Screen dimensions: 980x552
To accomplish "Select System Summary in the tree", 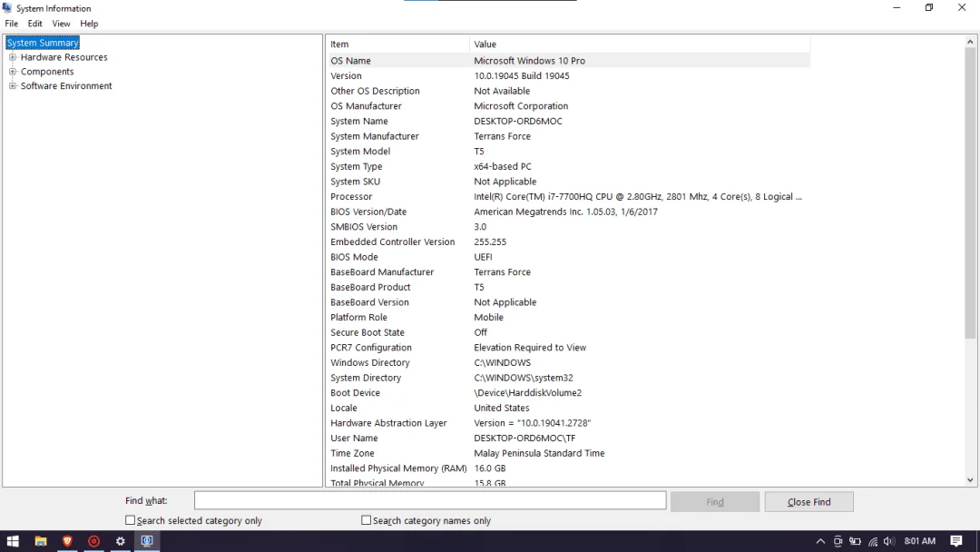I will tap(43, 43).
